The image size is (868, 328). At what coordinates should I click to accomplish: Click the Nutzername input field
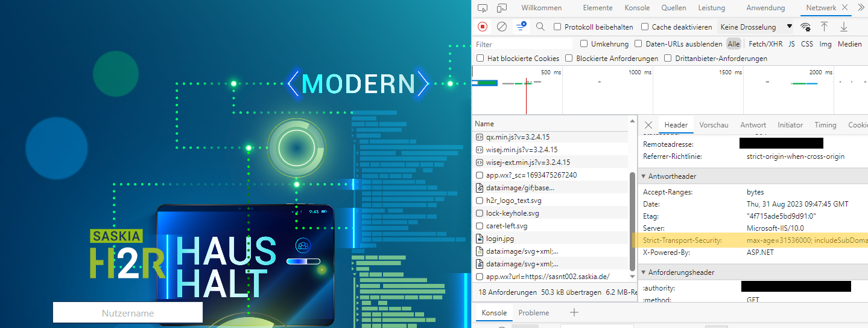(x=128, y=313)
